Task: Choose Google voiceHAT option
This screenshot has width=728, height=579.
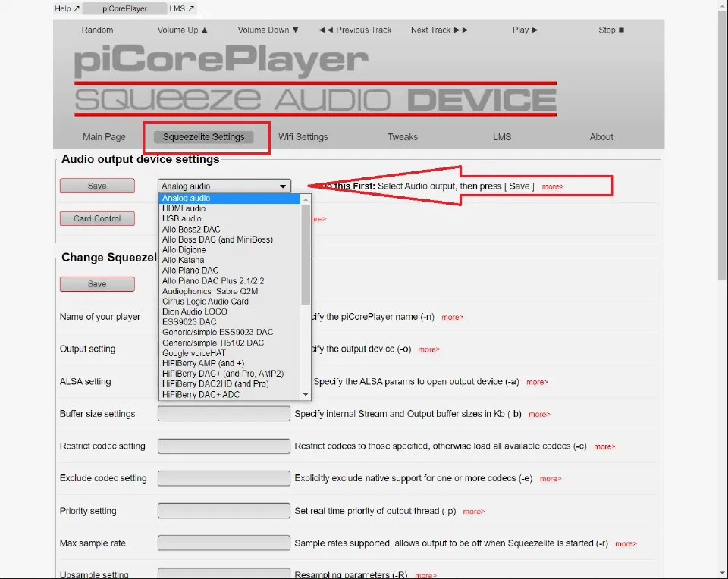Action: pyautogui.click(x=229, y=352)
